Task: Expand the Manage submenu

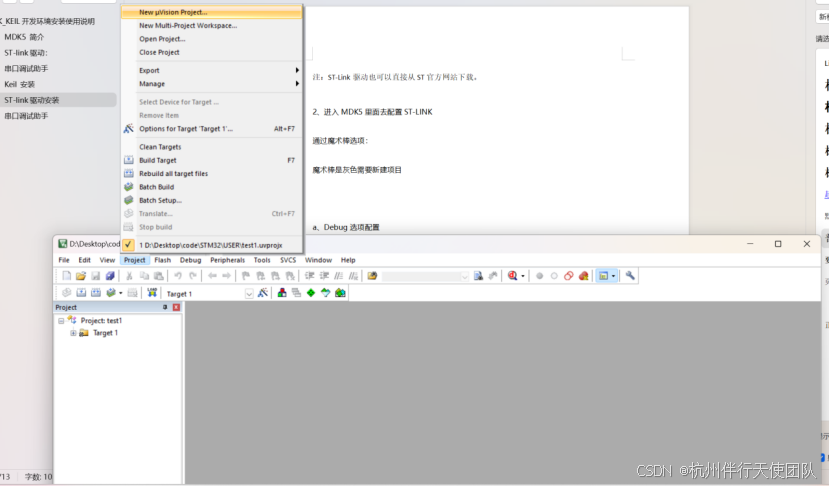Action: coord(211,84)
